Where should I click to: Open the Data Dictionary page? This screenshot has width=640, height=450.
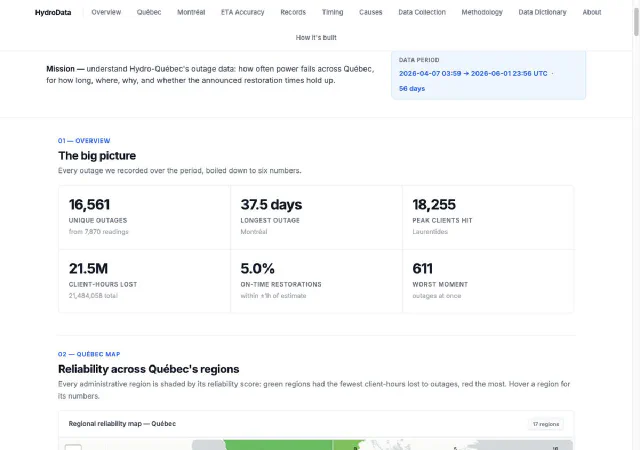click(x=542, y=12)
